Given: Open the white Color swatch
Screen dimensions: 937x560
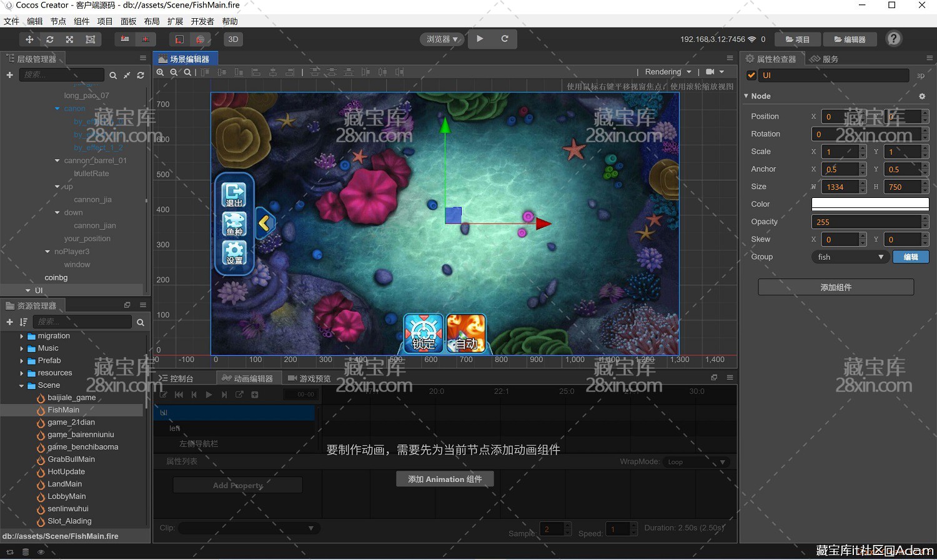Looking at the screenshot, I should pyautogui.click(x=870, y=204).
